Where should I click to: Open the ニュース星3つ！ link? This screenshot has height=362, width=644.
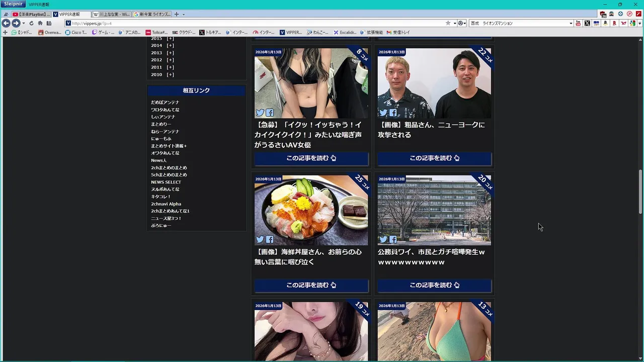coord(166,218)
